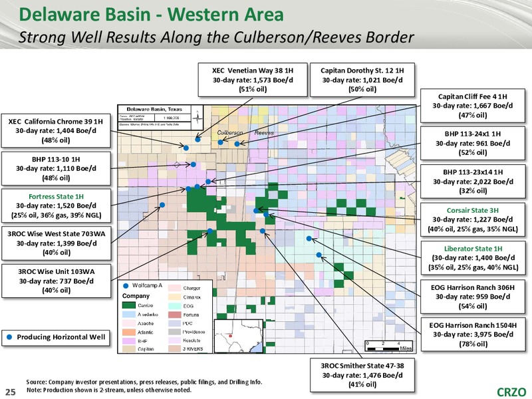The width and height of the screenshot is (532, 399).
Task: Click the Capitan Cliff Fee 4 1H callout
Action: 473,106
